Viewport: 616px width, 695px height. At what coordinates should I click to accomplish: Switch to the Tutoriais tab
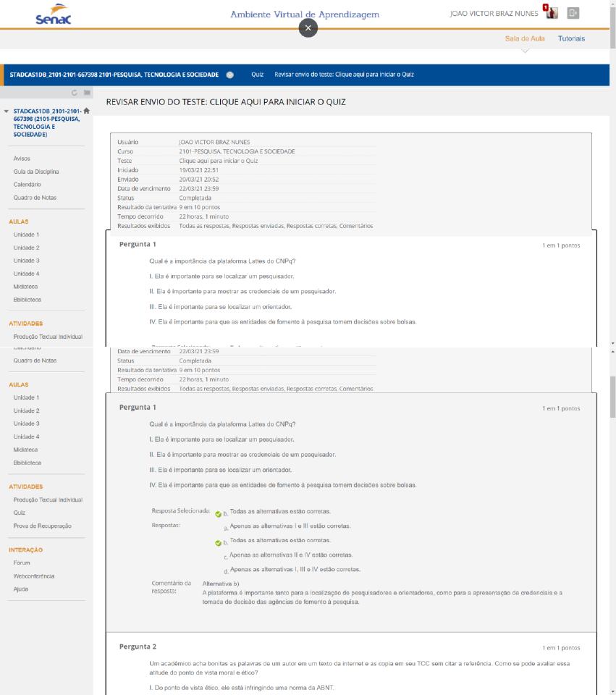coord(571,38)
